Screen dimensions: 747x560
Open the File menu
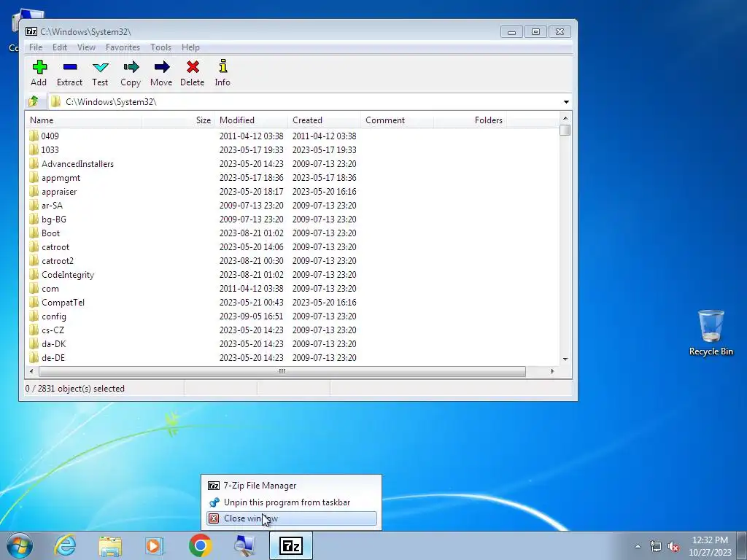[x=36, y=47]
